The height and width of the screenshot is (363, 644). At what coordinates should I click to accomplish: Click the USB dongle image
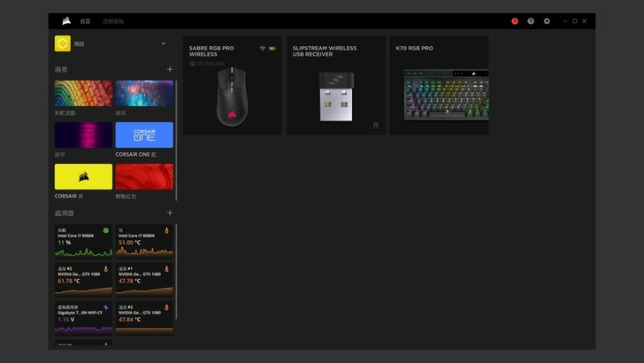pos(336,97)
